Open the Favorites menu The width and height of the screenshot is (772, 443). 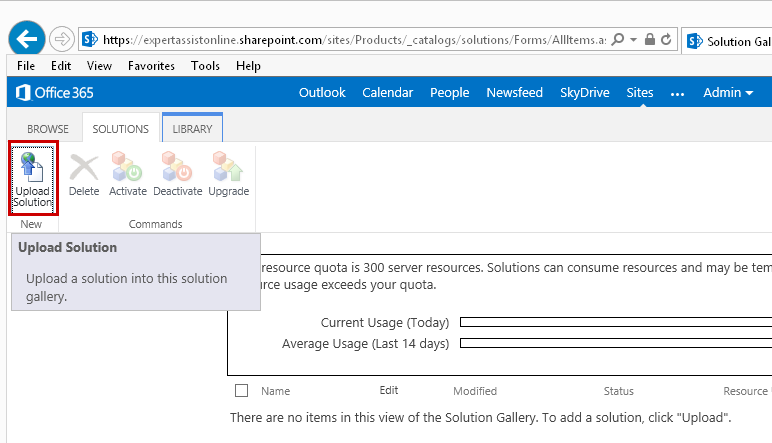pos(151,66)
